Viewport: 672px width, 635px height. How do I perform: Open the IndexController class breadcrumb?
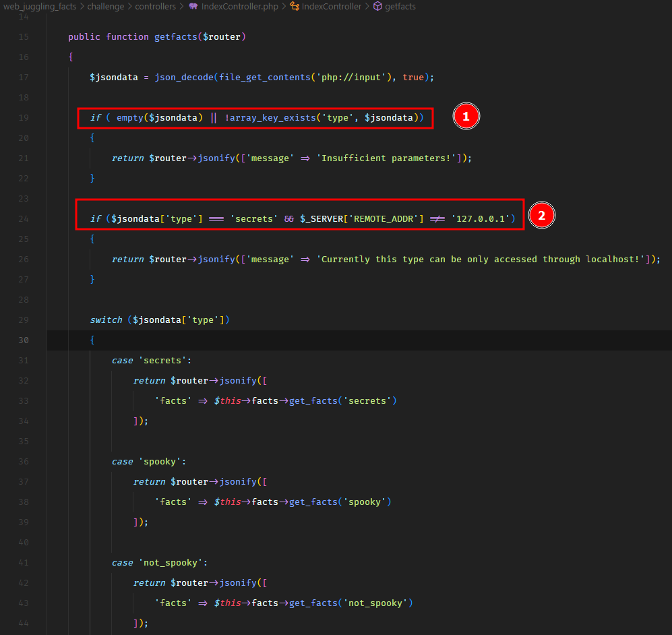pyautogui.click(x=332, y=6)
